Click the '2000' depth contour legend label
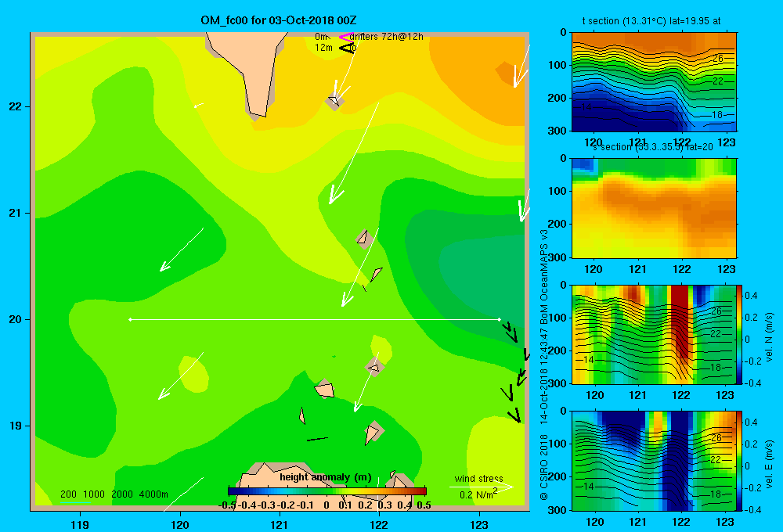The height and width of the screenshot is (532, 783). pyautogui.click(x=122, y=494)
